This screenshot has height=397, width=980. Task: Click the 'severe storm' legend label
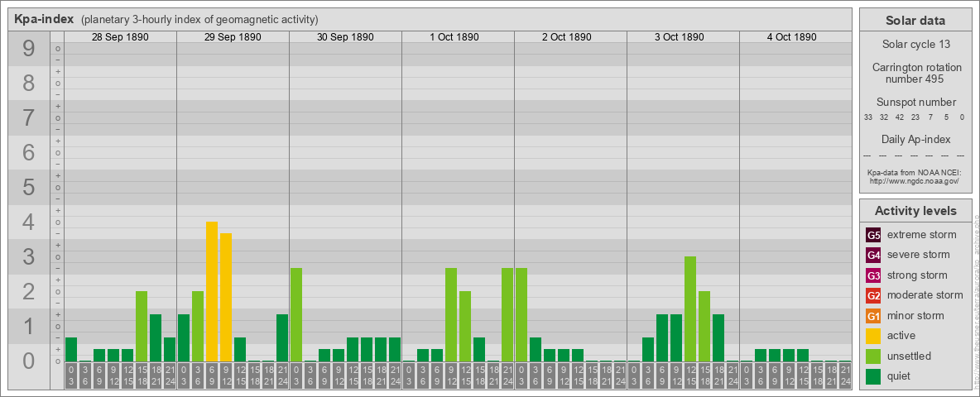click(919, 255)
